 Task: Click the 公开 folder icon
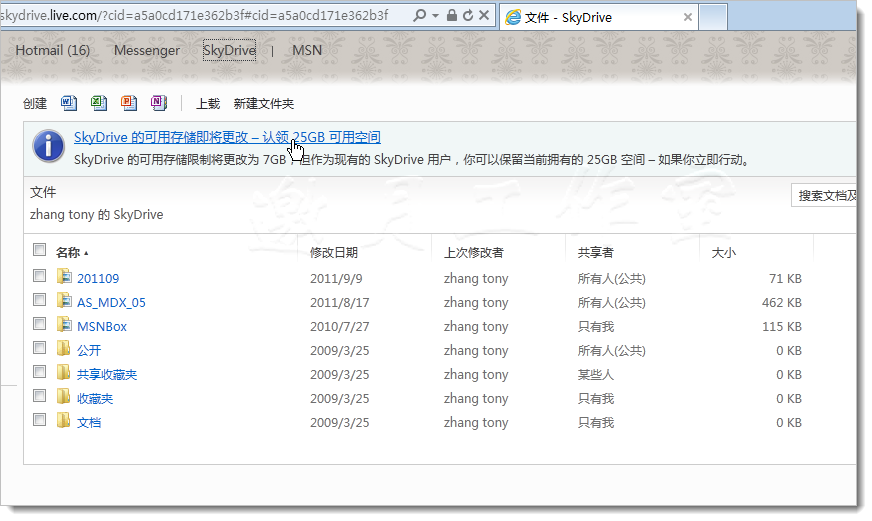coord(64,348)
